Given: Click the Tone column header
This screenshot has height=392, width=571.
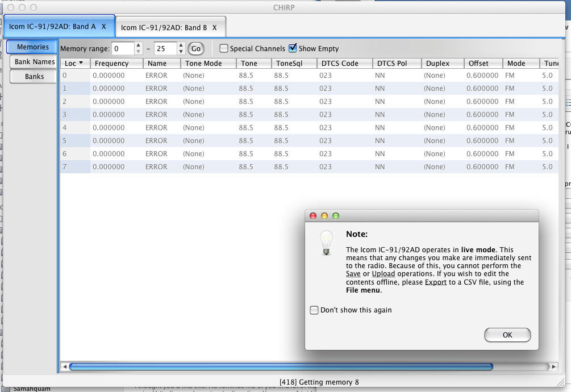Looking at the screenshot, I should (254, 63).
